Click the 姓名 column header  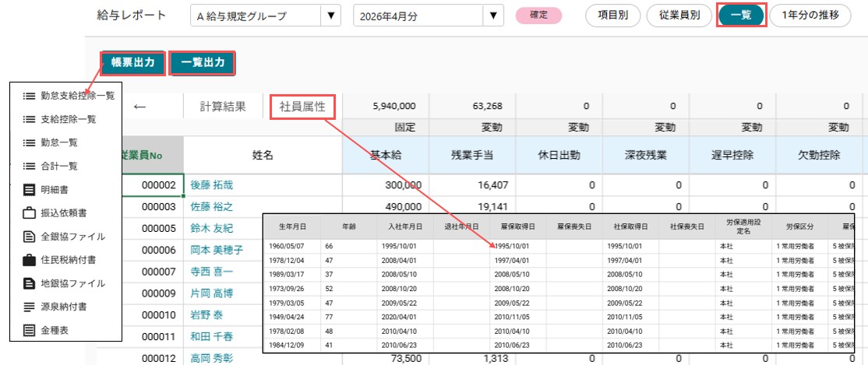(x=263, y=156)
